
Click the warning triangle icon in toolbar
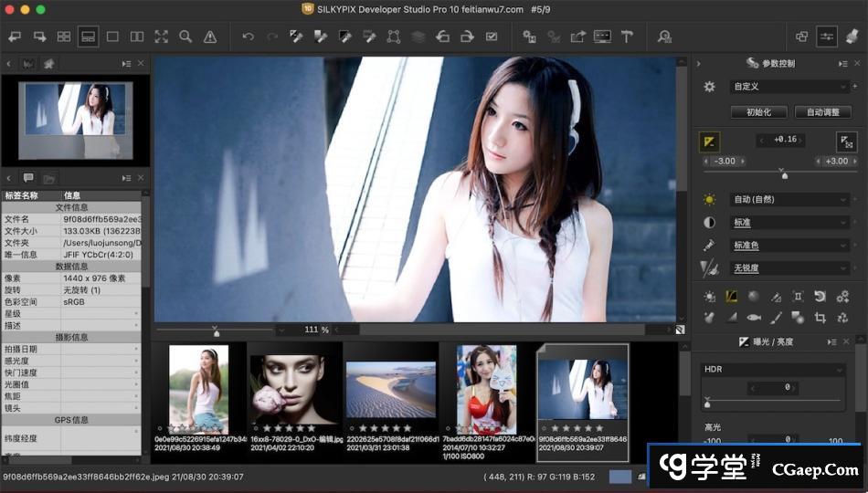point(210,37)
